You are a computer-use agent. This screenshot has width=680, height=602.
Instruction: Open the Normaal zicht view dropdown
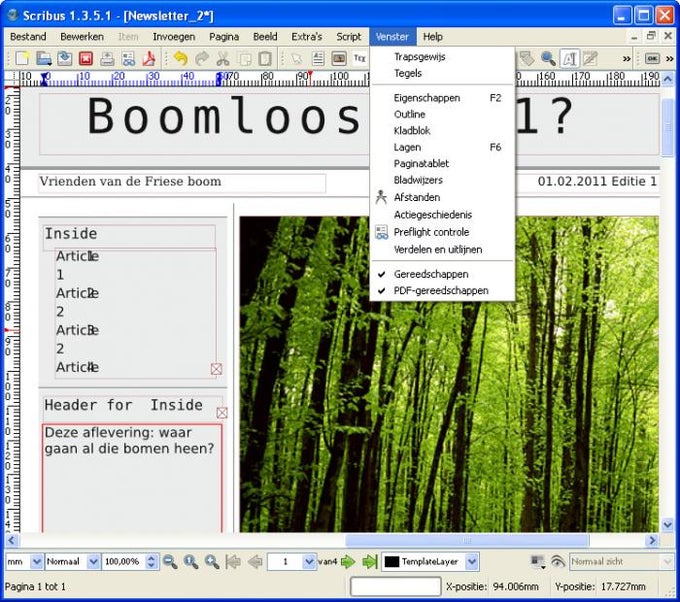pos(621,561)
